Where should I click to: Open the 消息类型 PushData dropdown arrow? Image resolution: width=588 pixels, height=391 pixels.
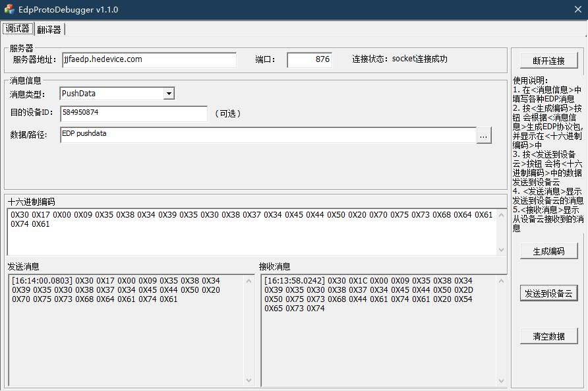tap(169, 94)
